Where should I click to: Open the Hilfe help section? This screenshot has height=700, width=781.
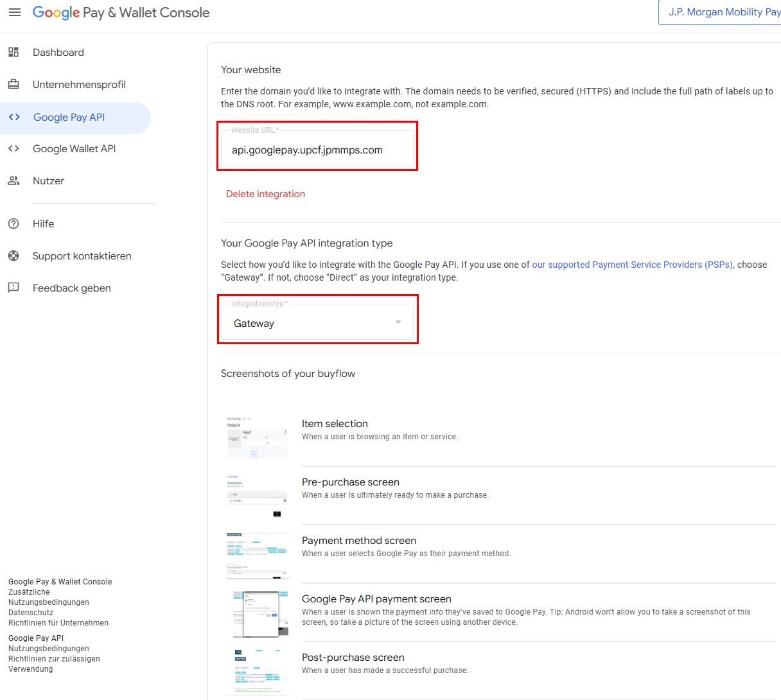(43, 223)
